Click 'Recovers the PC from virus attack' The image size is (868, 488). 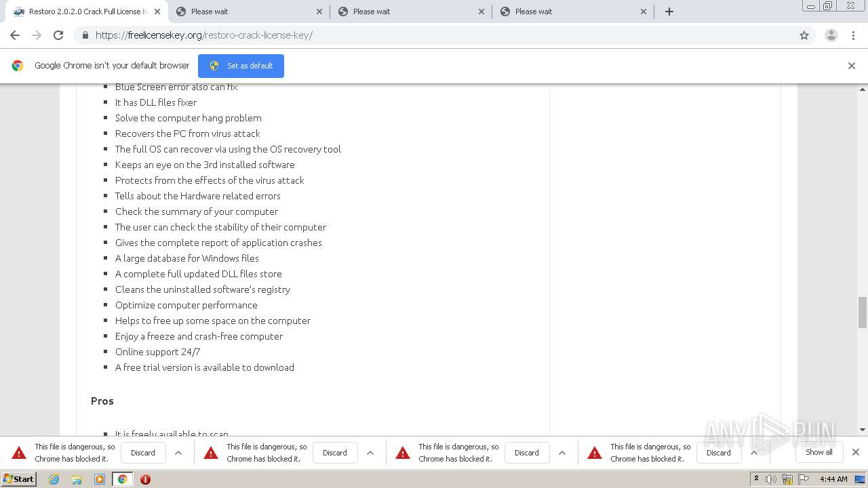188,134
